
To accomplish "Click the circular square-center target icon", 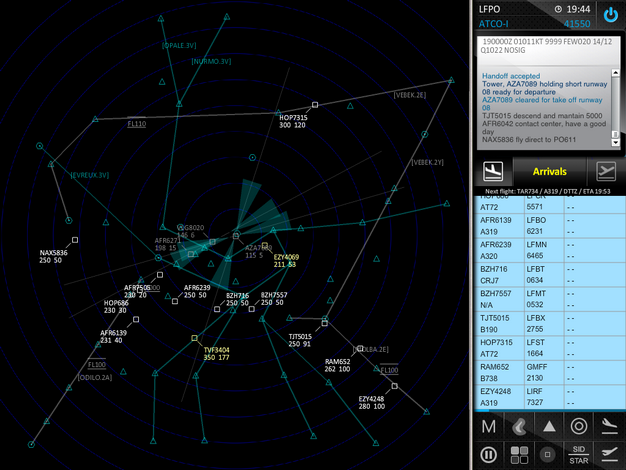I will click(549, 455).
